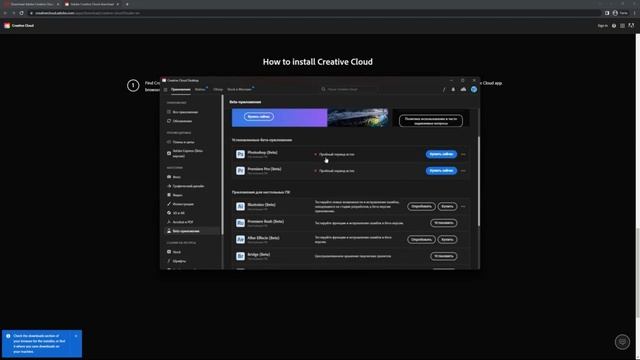The image size is (640, 360).
Task: Click buy-now button in purple banner
Action: tap(259, 117)
